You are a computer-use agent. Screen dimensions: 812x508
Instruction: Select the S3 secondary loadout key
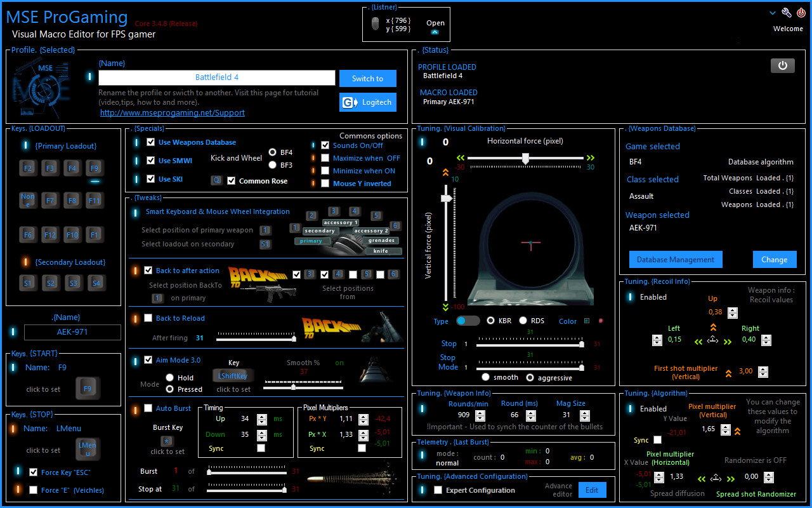(x=74, y=283)
